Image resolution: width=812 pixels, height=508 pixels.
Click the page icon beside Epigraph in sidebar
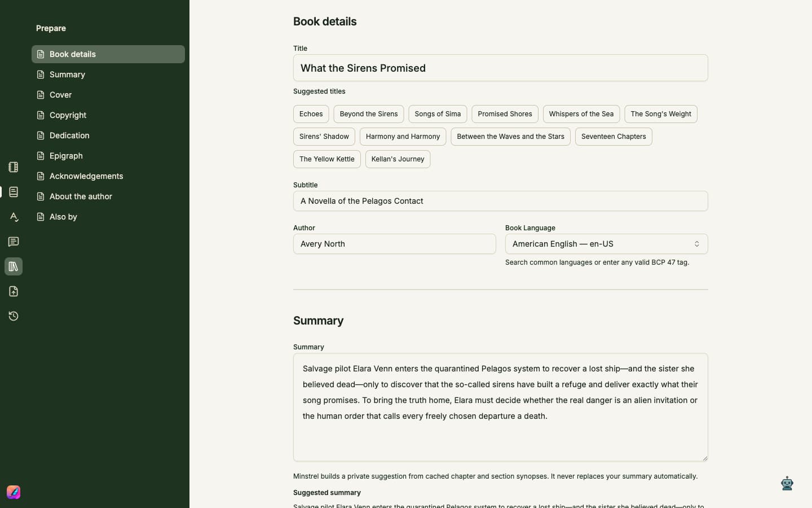click(x=41, y=156)
